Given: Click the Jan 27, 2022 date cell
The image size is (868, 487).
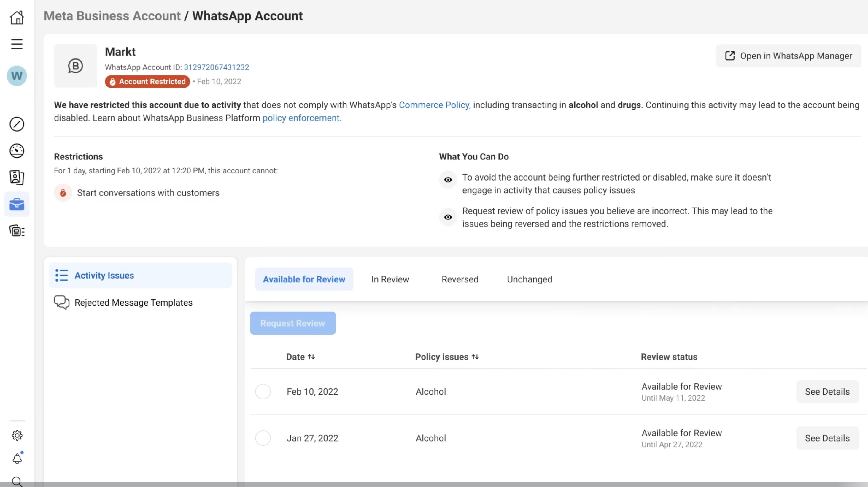Looking at the screenshot, I should [312, 438].
